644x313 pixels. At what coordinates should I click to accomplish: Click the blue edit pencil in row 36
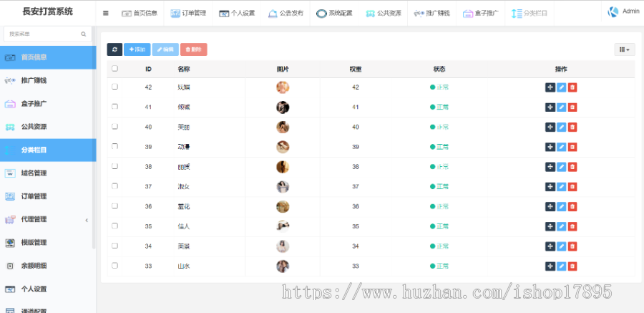[x=561, y=207]
